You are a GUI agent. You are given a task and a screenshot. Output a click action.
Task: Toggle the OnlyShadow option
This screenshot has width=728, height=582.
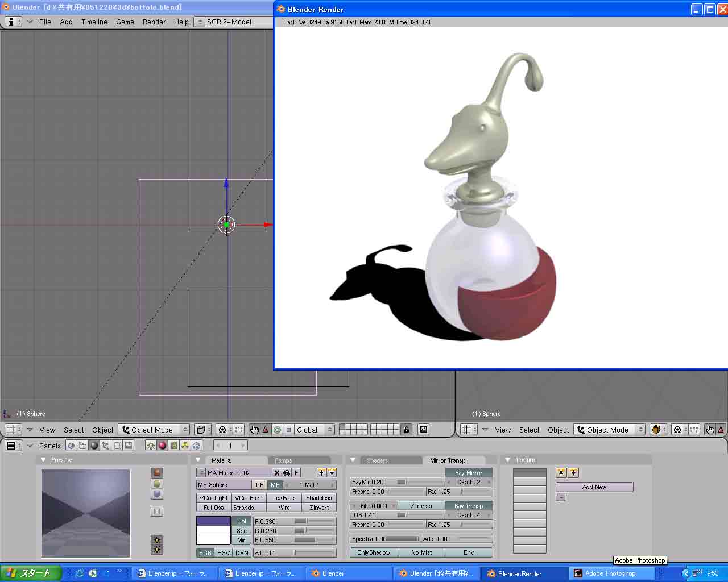coord(374,552)
